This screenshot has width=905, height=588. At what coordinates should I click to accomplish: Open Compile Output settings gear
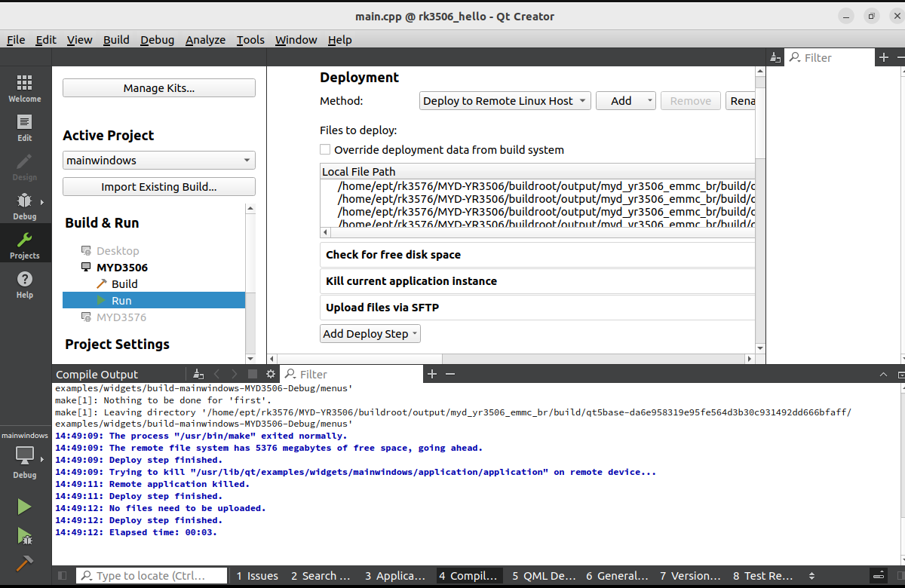coord(271,374)
